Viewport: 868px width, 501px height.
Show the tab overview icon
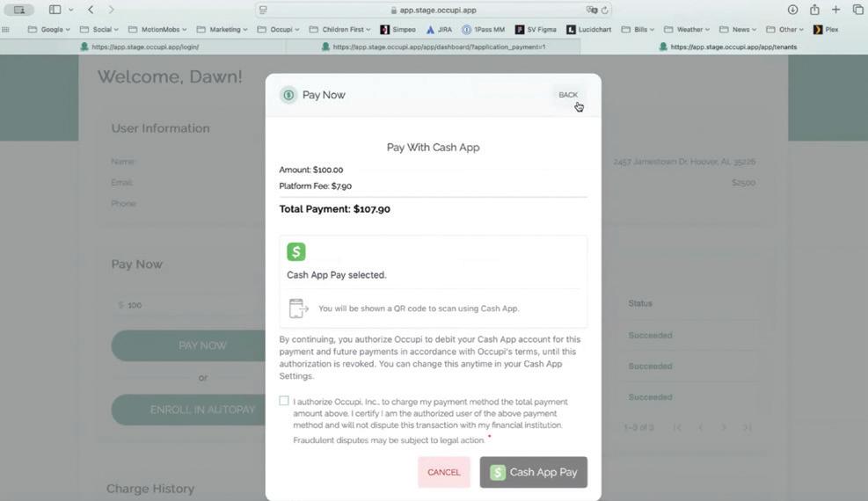pyautogui.click(x=858, y=10)
